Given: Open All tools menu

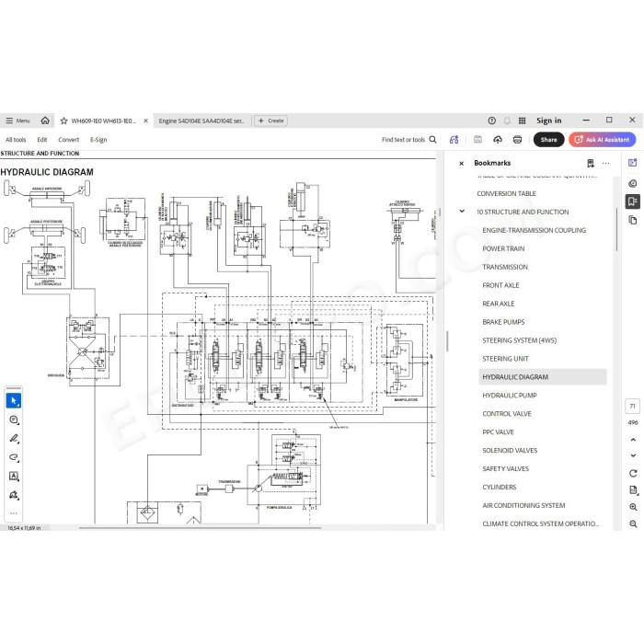Looking at the screenshot, I should [16, 140].
